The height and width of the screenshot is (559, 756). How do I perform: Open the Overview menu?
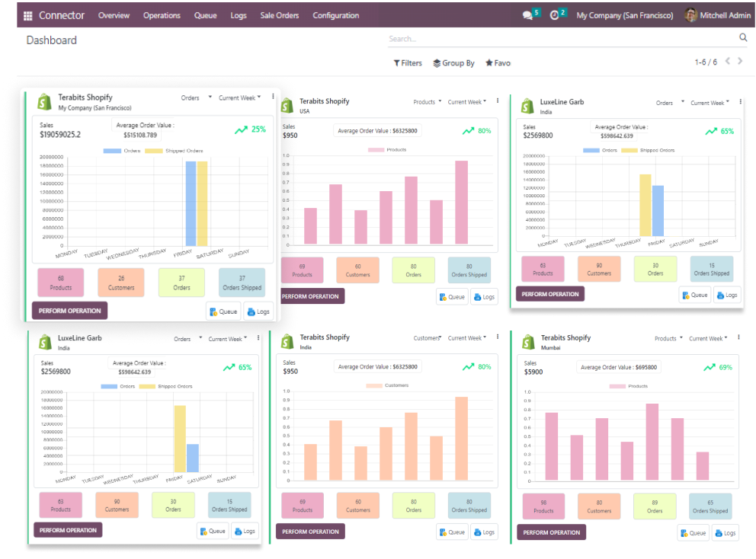[x=114, y=15]
